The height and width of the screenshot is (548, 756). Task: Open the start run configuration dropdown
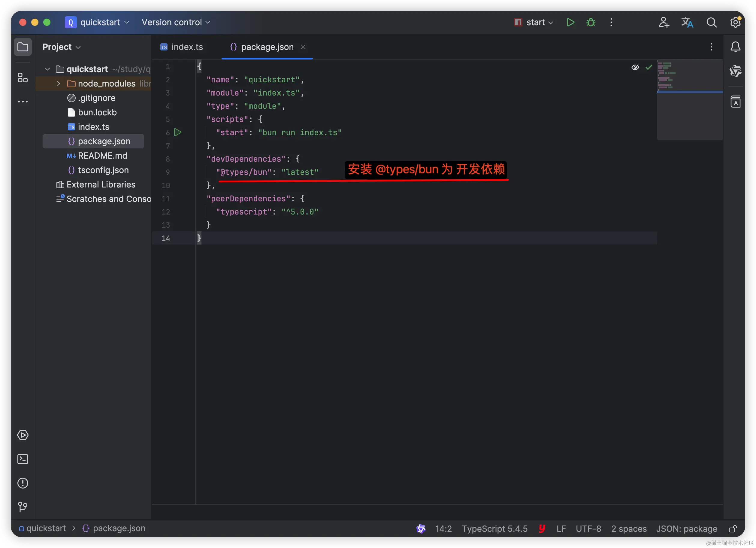(x=534, y=22)
